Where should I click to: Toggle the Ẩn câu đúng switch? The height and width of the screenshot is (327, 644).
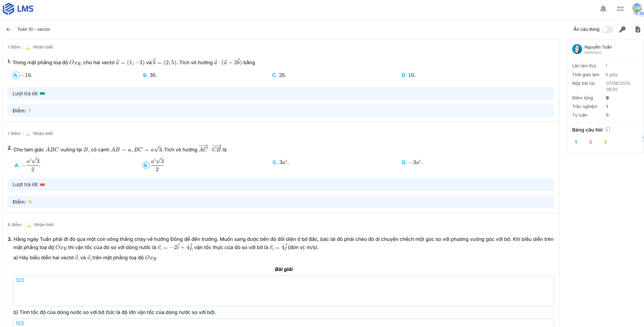coord(607,29)
